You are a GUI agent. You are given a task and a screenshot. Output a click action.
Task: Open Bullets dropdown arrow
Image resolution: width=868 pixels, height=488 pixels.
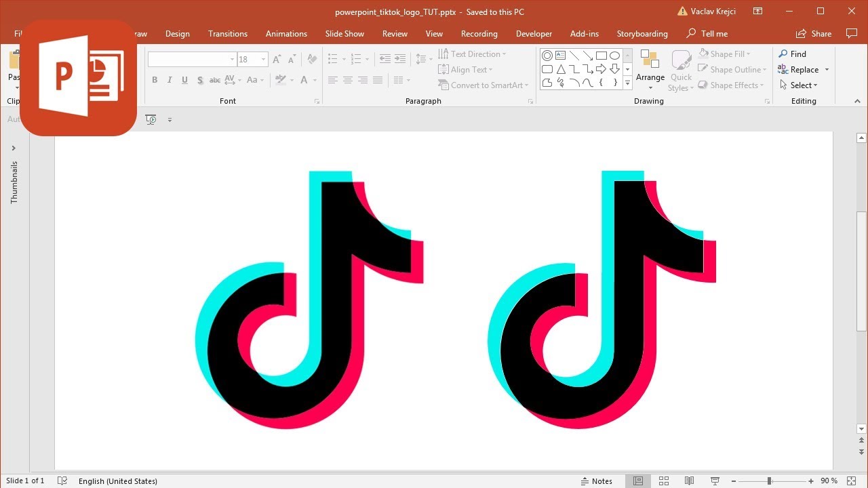pyautogui.click(x=344, y=60)
